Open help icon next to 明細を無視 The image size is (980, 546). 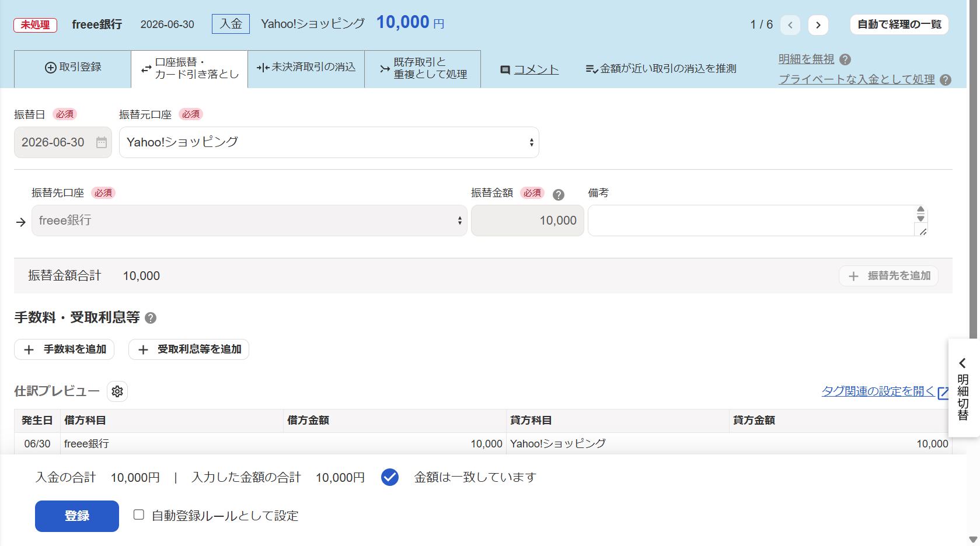(845, 60)
